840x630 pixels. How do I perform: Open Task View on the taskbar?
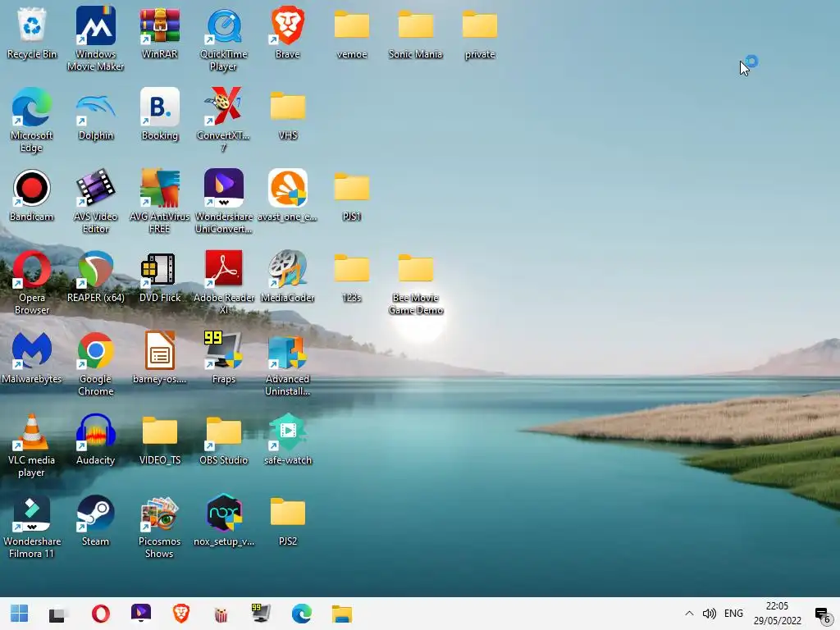coord(57,614)
